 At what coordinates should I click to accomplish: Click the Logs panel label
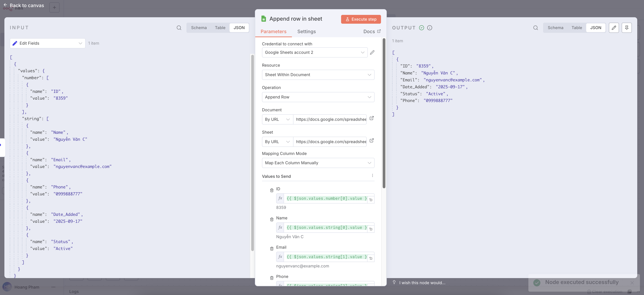(74, 291)
